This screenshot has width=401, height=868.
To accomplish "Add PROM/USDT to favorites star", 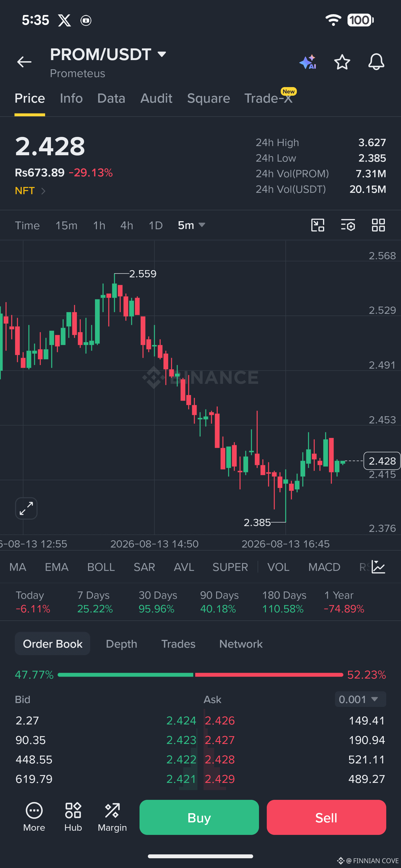I will coord(342,62).
